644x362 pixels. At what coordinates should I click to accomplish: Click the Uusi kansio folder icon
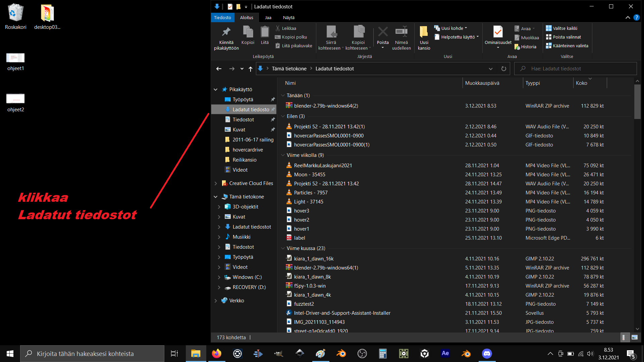[x=424, y=32]
